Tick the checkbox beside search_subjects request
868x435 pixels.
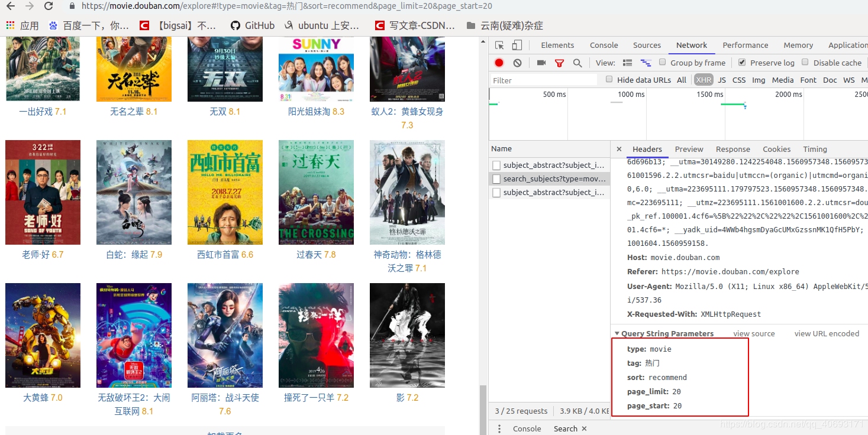pyautogui.click(x=496, y=178)
